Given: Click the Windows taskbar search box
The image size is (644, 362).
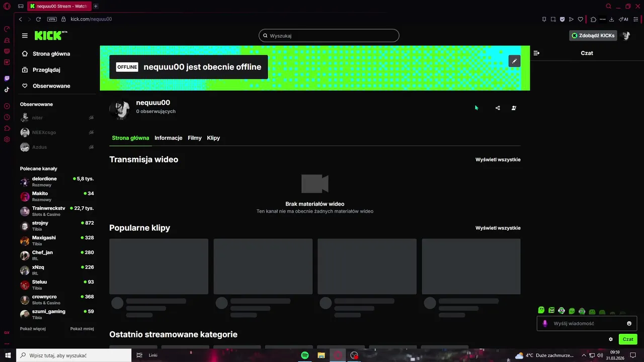Looking at the screenshot, I should (x=73, y=355).
